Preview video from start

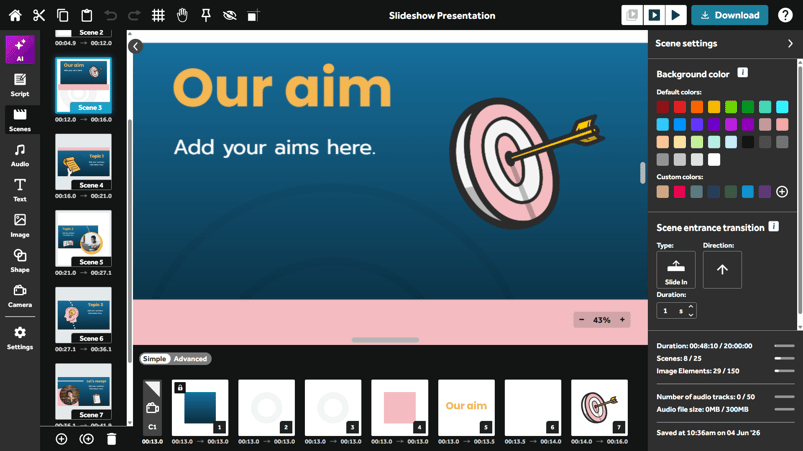[632, 15]
